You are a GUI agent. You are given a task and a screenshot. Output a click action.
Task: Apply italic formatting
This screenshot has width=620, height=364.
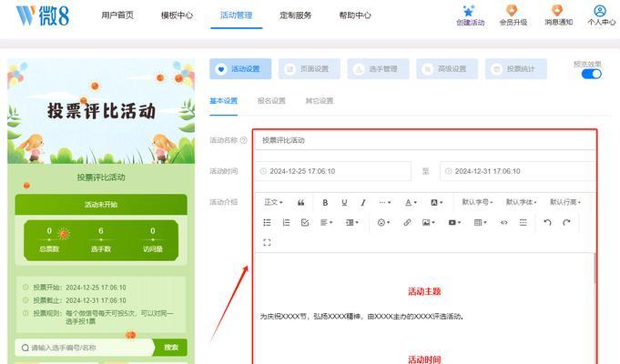tap(363, 202)
